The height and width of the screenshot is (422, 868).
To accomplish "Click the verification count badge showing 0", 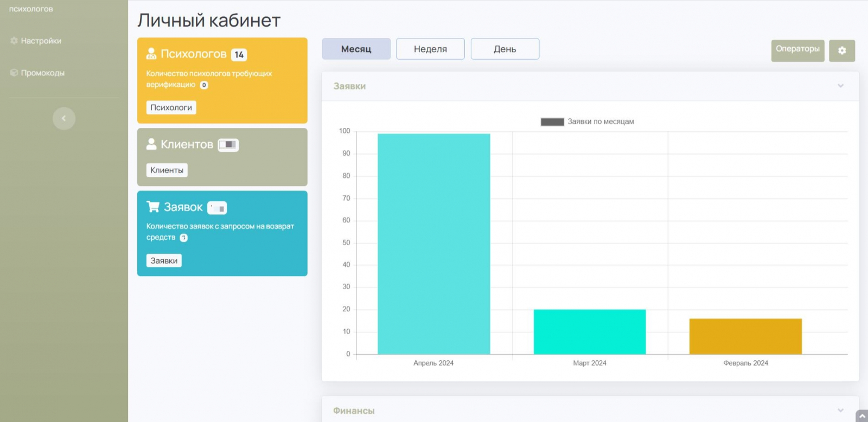I will pyautogui.click(x=204, y=85).
